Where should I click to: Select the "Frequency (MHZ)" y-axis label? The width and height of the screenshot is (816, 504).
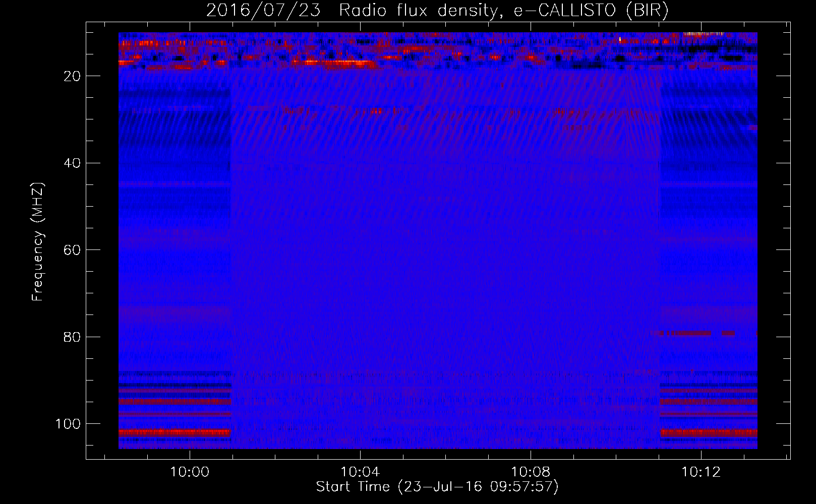click(x=38, y=242)
